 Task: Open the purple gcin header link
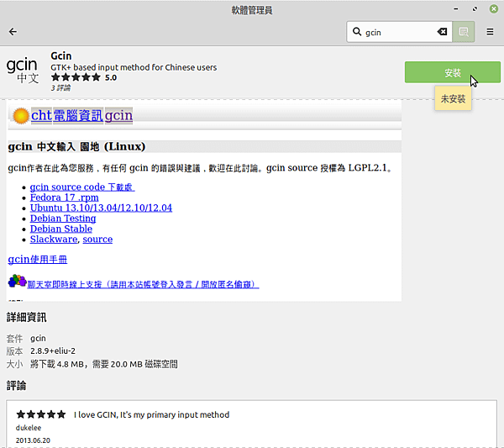point(118,115)
